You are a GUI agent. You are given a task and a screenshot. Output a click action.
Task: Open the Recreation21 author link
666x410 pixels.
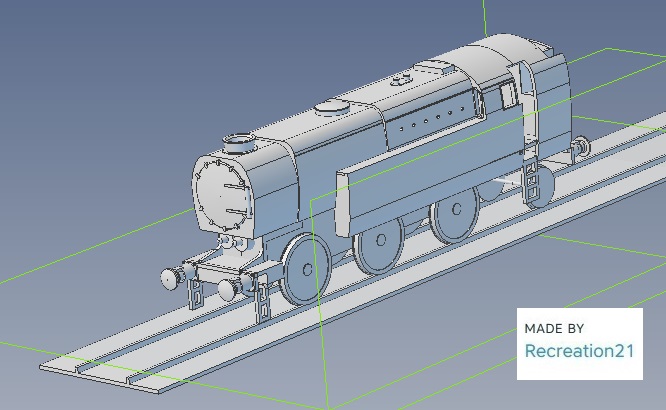click(x=579, y=351)
